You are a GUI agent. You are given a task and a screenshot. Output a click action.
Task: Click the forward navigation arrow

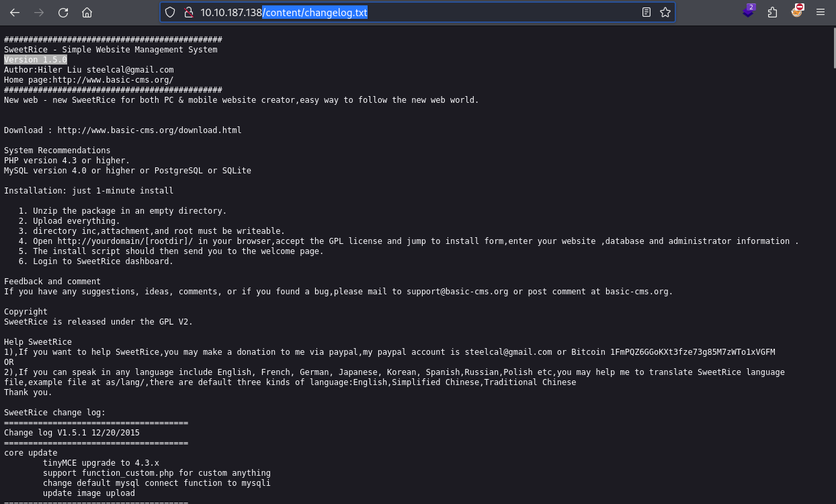pyautogui.click(x=39, y=12)
